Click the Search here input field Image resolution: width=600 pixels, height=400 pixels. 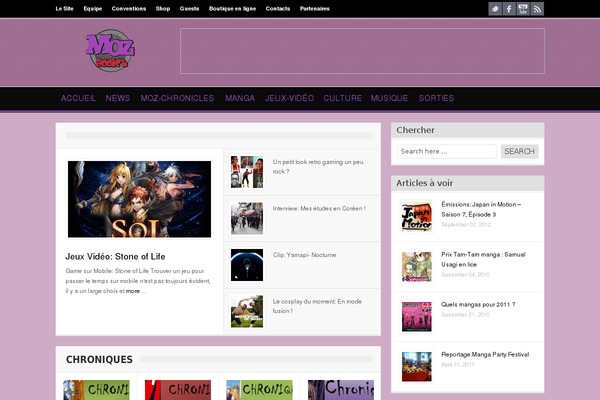447,151
